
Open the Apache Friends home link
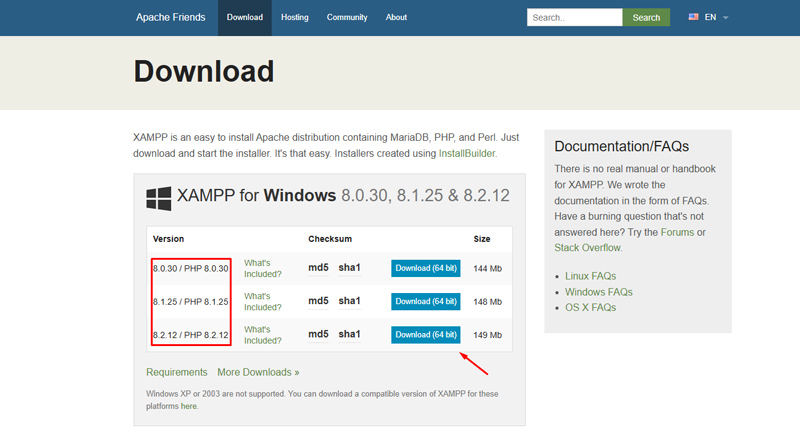(x=170, y=17)
